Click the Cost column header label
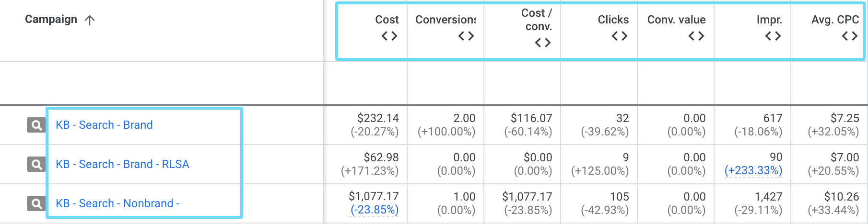Image resolution: width=868 pixels, height=224 pixels. click(387, 20)
